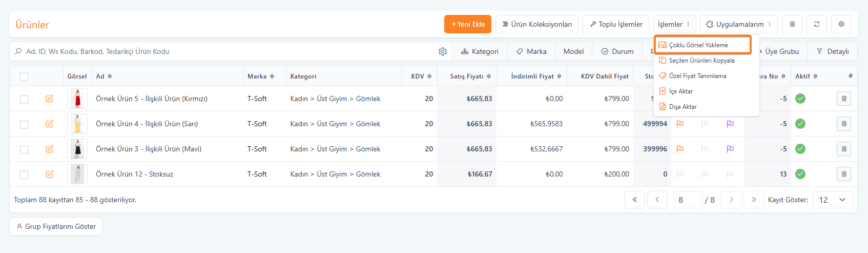This screenshot has height=253, width=868.
Task: Open the Kategori filter dropdown
Action: point(480,51)
